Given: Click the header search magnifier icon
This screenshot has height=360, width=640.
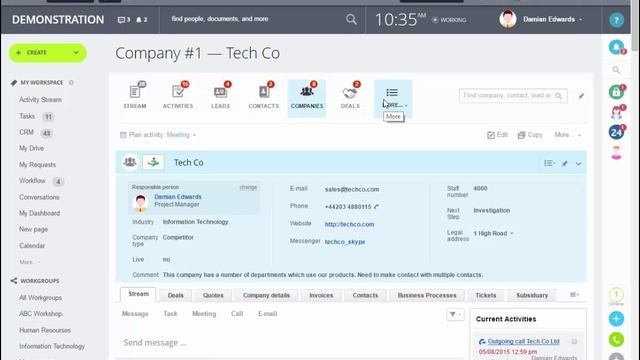Looking at the screenshot, I should coord(351,19).
